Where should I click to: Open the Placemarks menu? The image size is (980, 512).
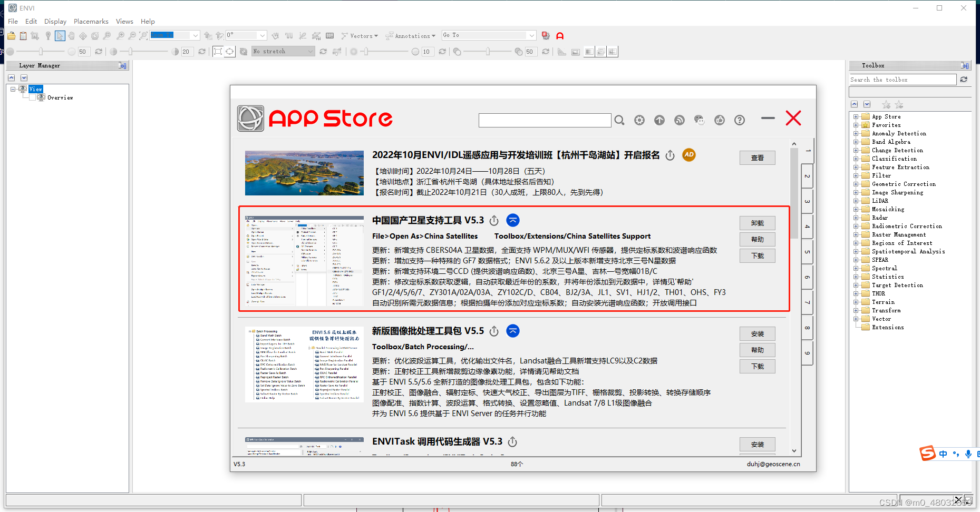(x=91, y=22)
